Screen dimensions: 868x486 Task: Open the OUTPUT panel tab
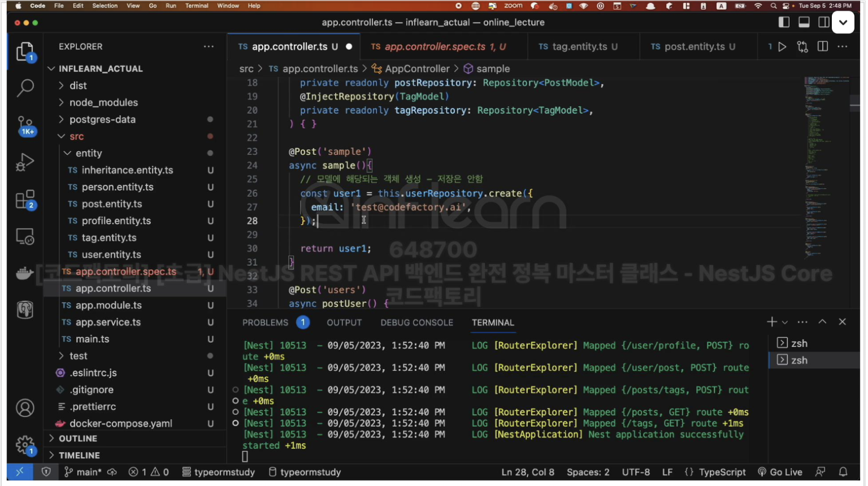click(344, 323)
